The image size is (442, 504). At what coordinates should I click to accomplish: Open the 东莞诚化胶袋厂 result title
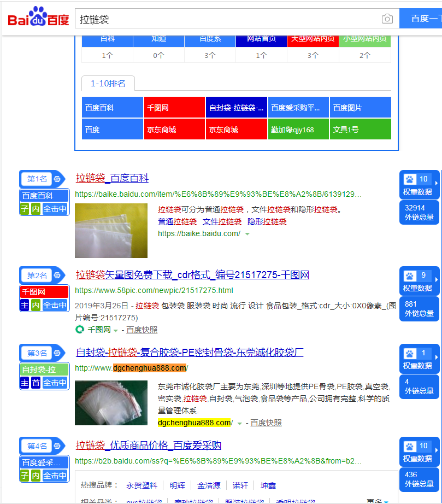click(190, 352)
